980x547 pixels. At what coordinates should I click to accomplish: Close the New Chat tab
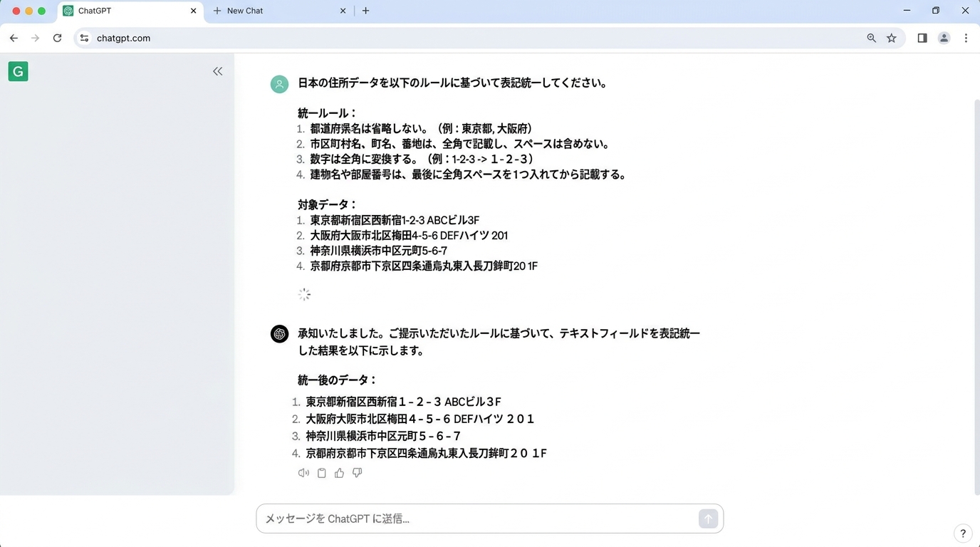tap(343, 11)
